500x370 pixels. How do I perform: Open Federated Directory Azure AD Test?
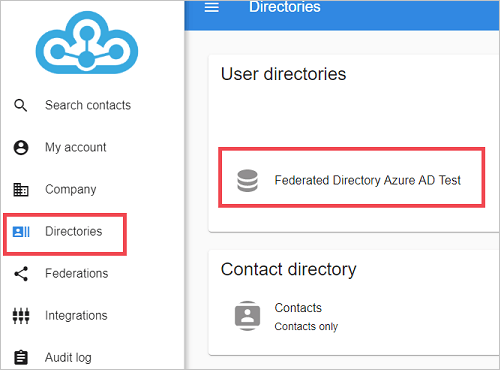(x=368, y=180)
